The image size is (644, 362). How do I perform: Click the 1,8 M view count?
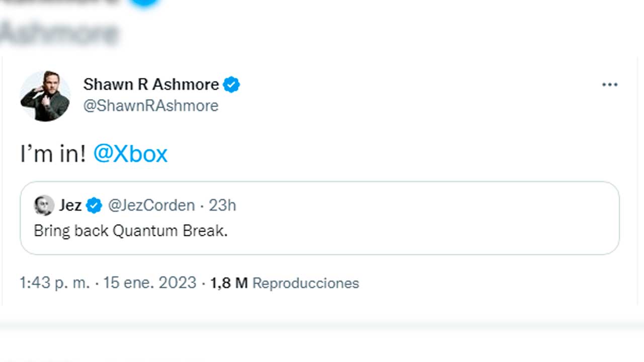pyautogui.click(x=229, y=283)
